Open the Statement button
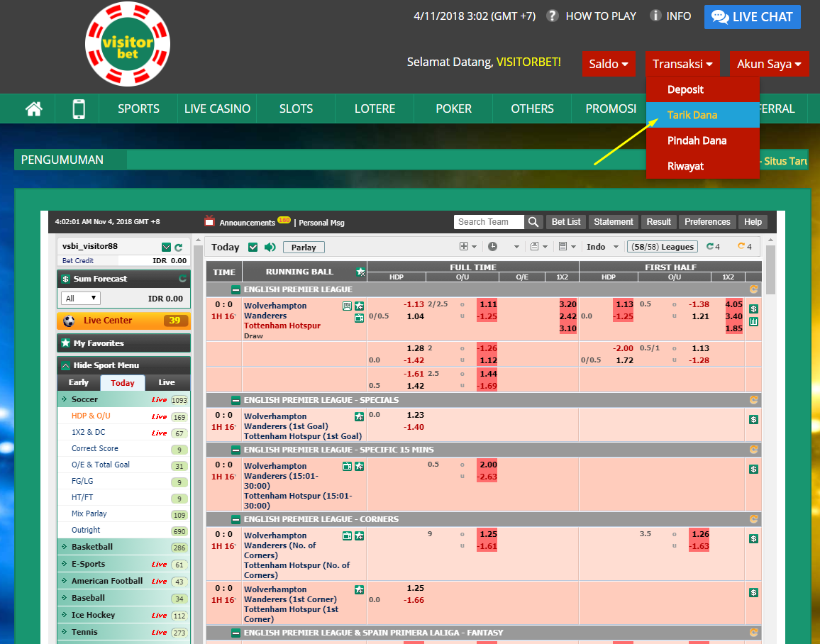This screenshot has width=820, height=644. point(614,221)
